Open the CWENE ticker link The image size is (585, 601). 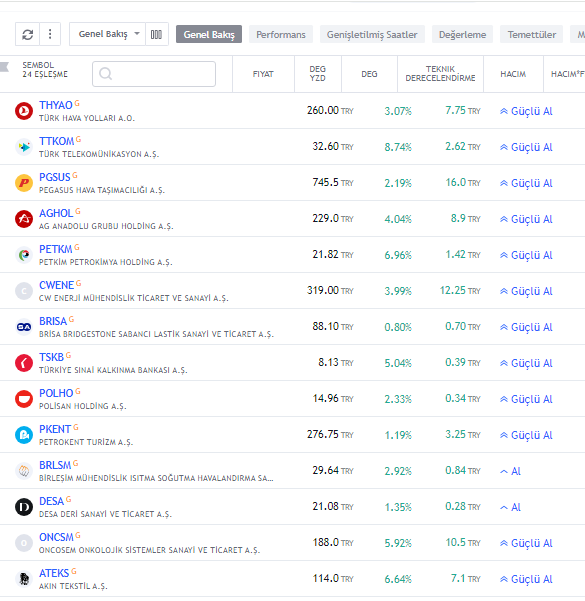pos(56,285)
